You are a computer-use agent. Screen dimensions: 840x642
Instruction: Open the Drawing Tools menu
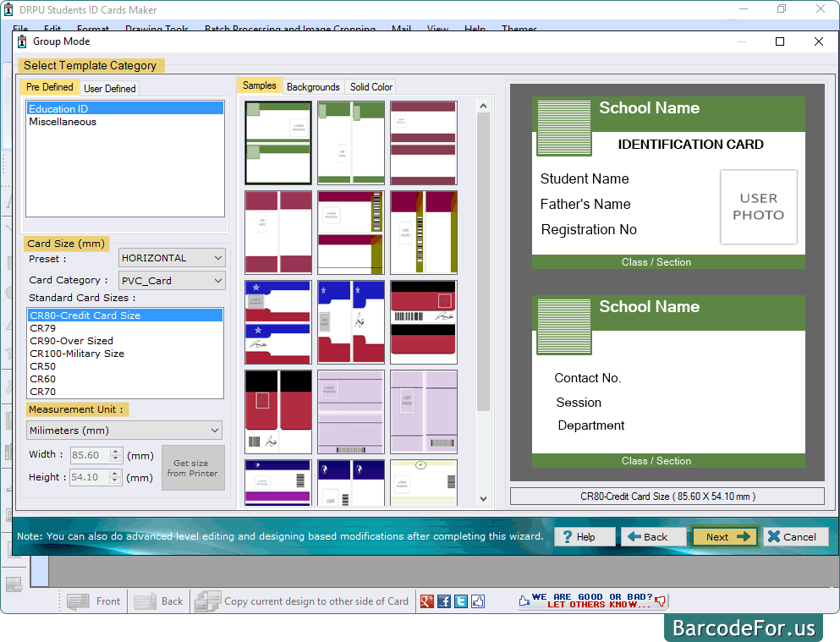[x=156, y=28]
